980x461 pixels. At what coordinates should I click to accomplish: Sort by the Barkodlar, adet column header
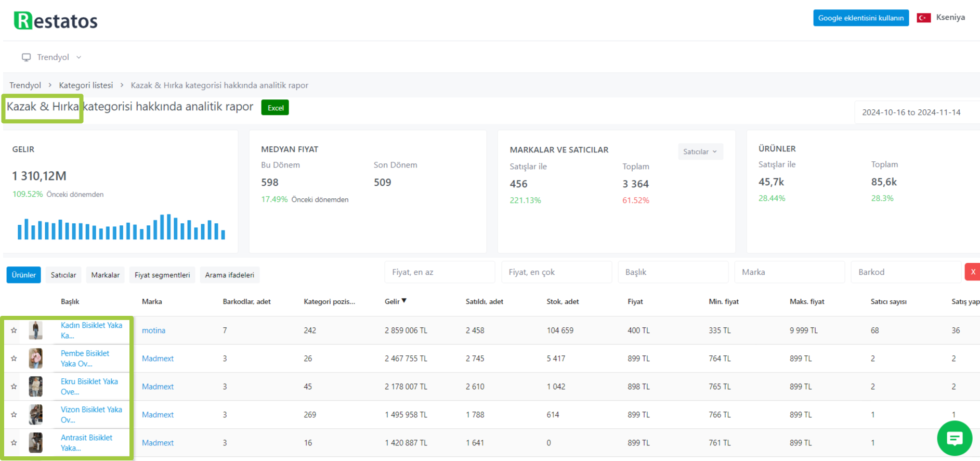click(x=246, y=301)
